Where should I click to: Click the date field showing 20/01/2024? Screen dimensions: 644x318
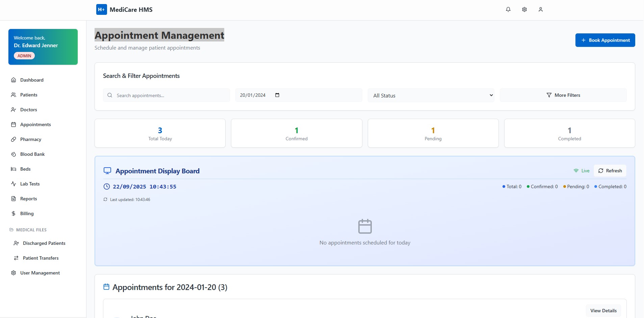299,95
